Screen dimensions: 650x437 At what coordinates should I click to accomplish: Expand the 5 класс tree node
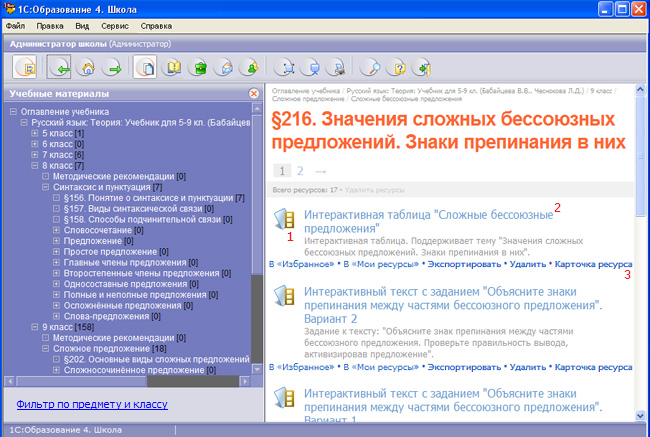(x=35, y=134)
